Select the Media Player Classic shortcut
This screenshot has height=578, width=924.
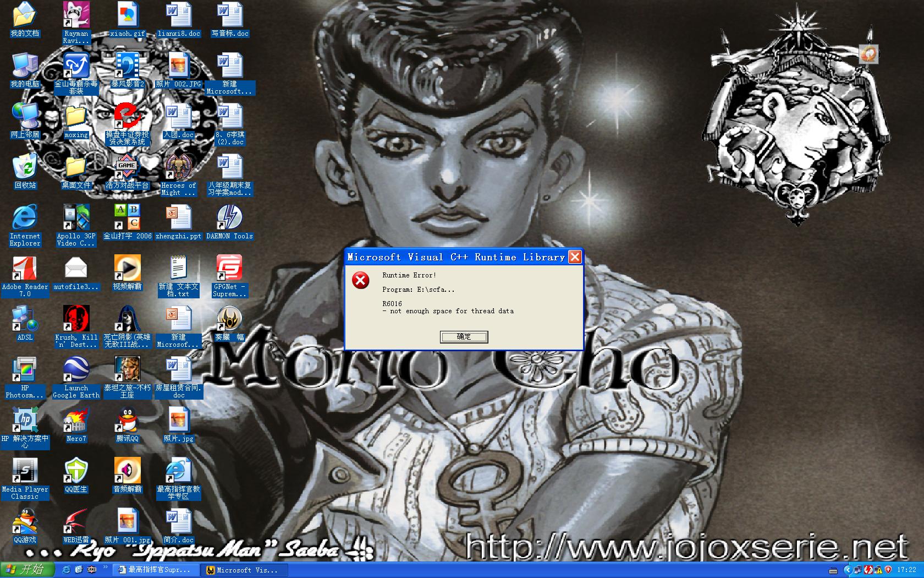point(25,479)
